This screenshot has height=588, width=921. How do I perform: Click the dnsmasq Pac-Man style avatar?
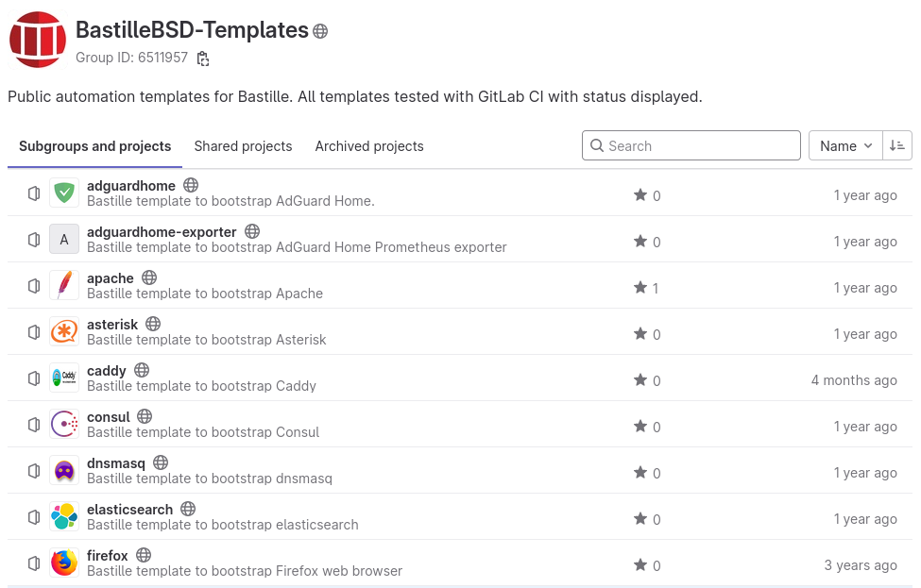click(63, 470)
